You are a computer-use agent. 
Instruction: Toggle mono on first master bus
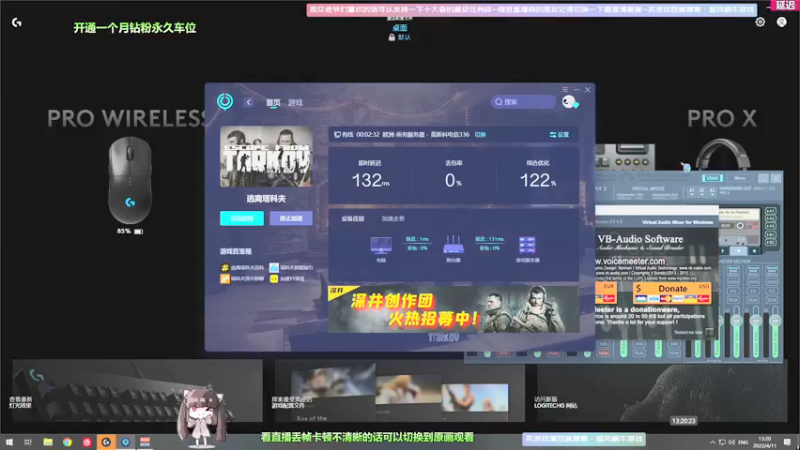tap(733, 281)
